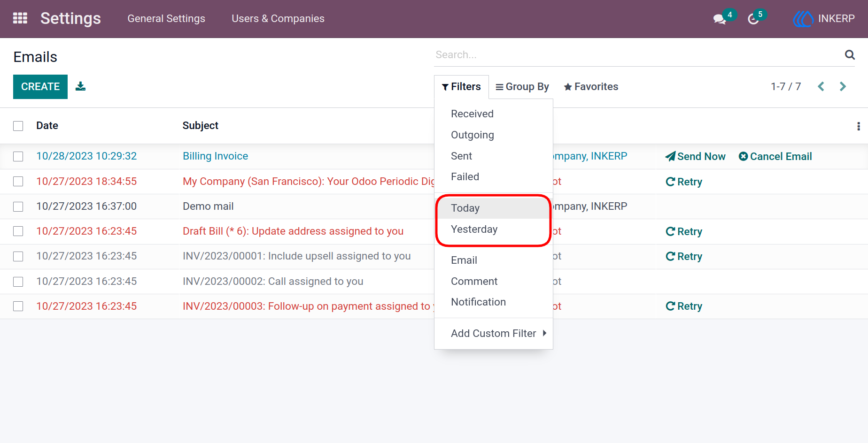Open the apps grid menu icon
Viewport: 868px width, 443px height.
coord(20,18)
